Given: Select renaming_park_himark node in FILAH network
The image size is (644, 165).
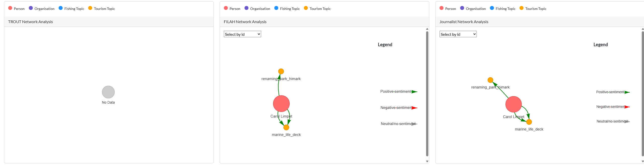Looking at the screenshot, I should coord(281,72).
